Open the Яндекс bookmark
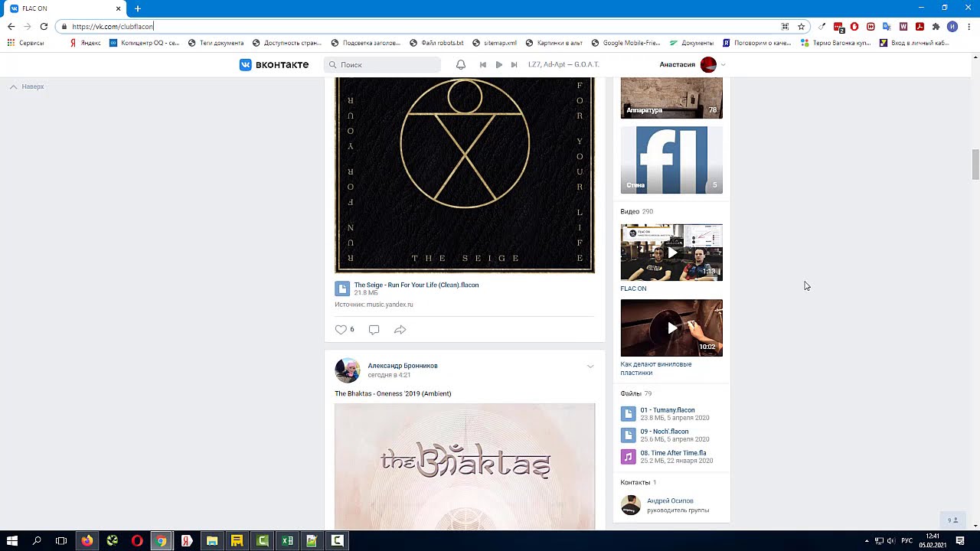The width and height of the screenshot is (980, 551). coord(85,43)
